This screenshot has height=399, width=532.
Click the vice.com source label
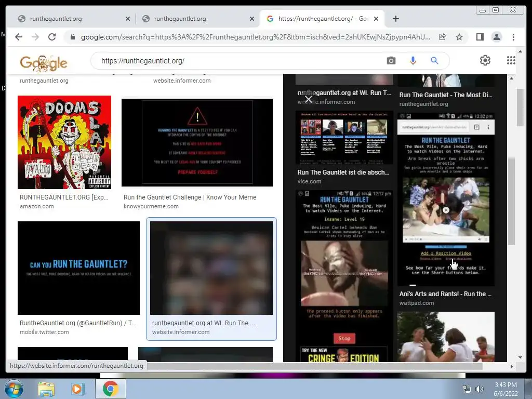[310, 181]
